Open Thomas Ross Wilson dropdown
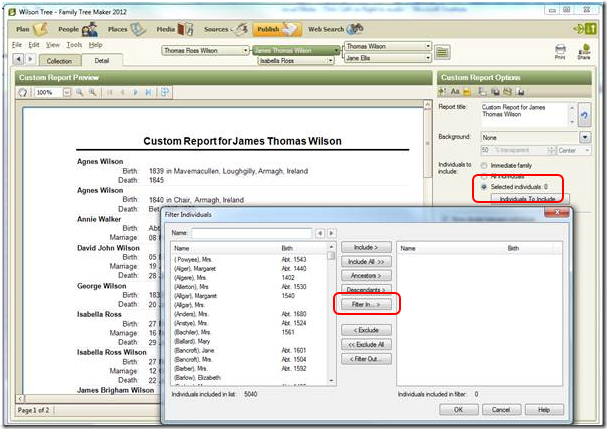607x429 pixels. pos(245,51)
